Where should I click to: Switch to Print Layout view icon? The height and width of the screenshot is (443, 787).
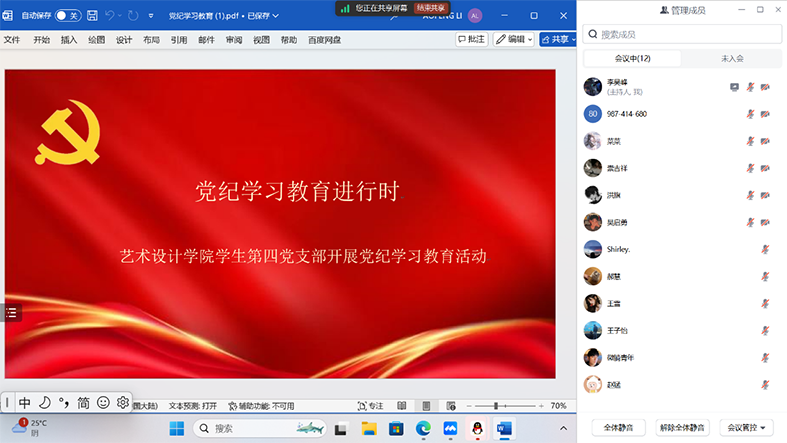click(426, 405)
